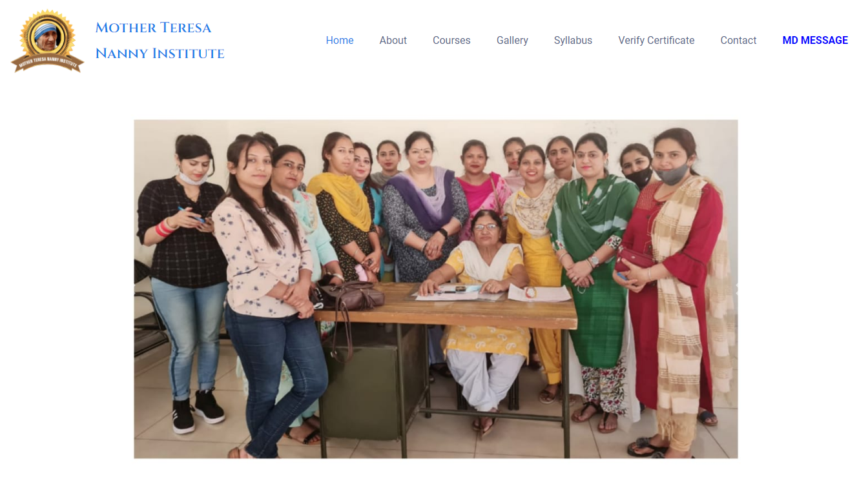Open the Courses navigation link
The image size is (868, 488).
(451, 40)
